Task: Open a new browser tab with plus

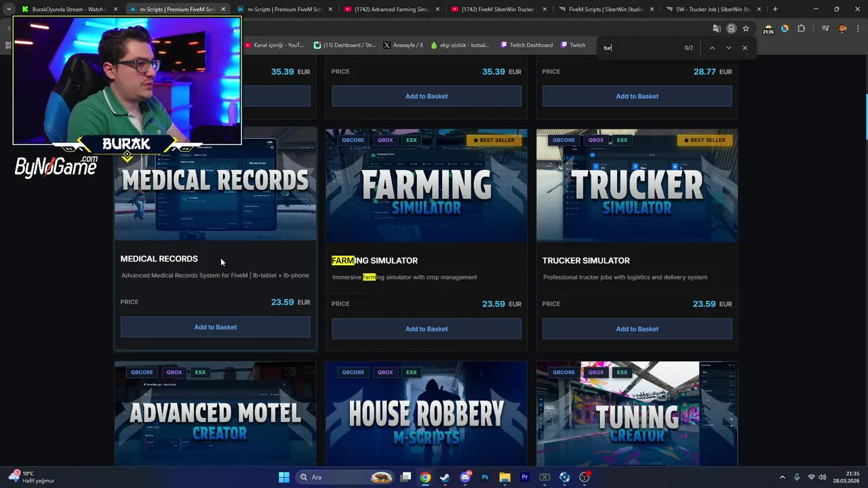Action: tap(775, 9)
